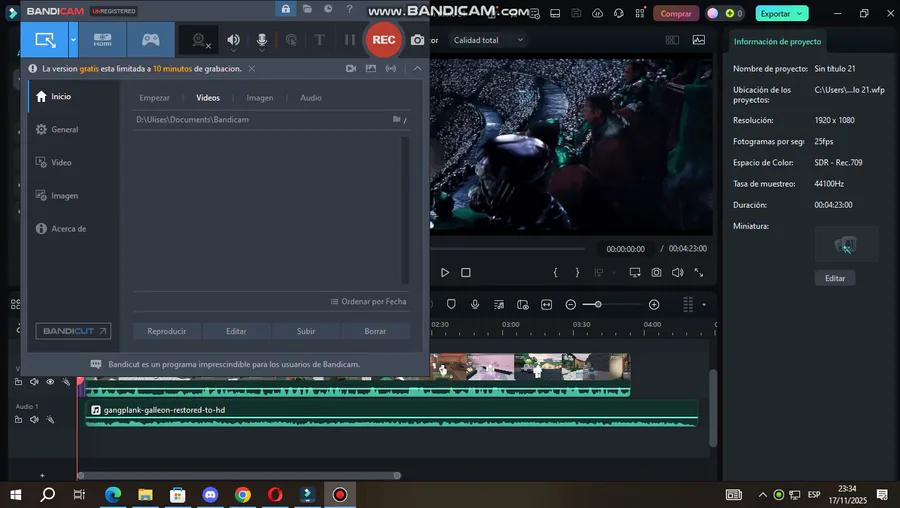
Task: Select the HDMI device recording mode
Action: (103, 40)
